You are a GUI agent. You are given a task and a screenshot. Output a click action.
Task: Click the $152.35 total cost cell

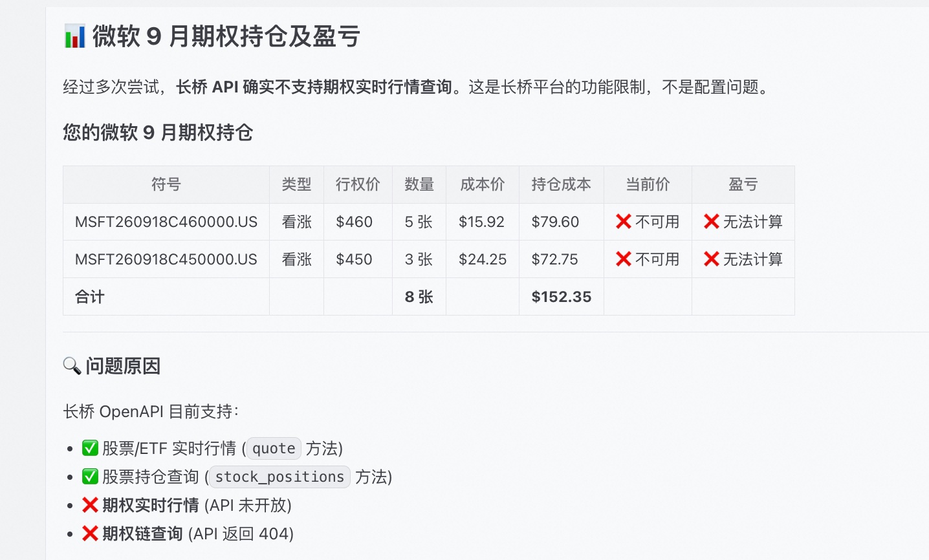(x=561, y=297)
